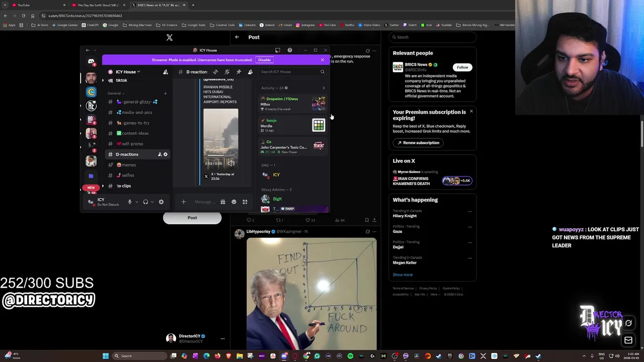Screen dimensions: 644x362
Task: Click browser page vertical scrollbar
Action: click(641, 132)
